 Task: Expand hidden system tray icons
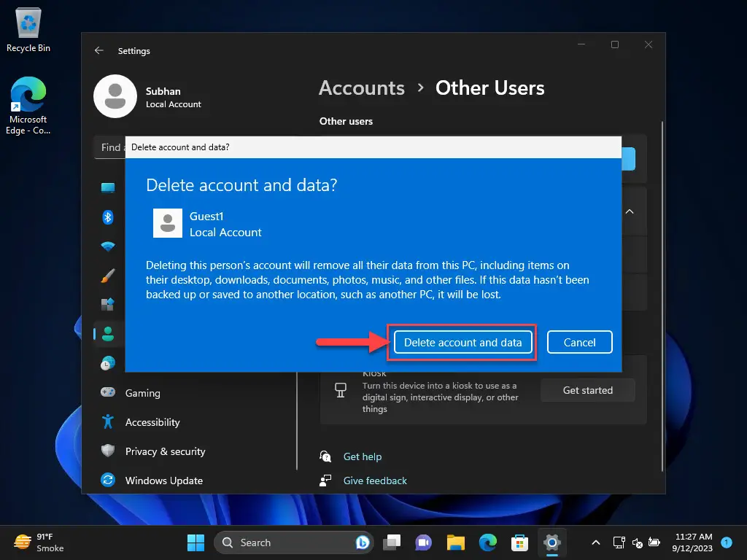tap(596, 542)
